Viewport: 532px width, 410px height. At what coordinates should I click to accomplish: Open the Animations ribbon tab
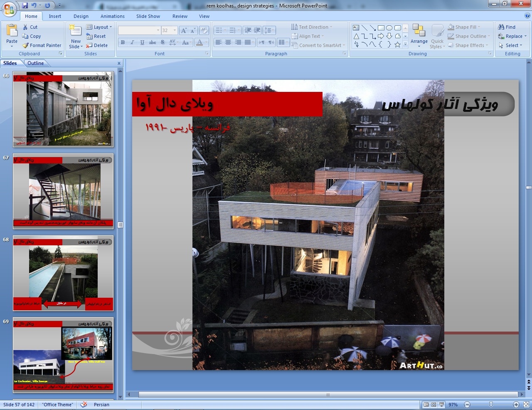point(112,16)
